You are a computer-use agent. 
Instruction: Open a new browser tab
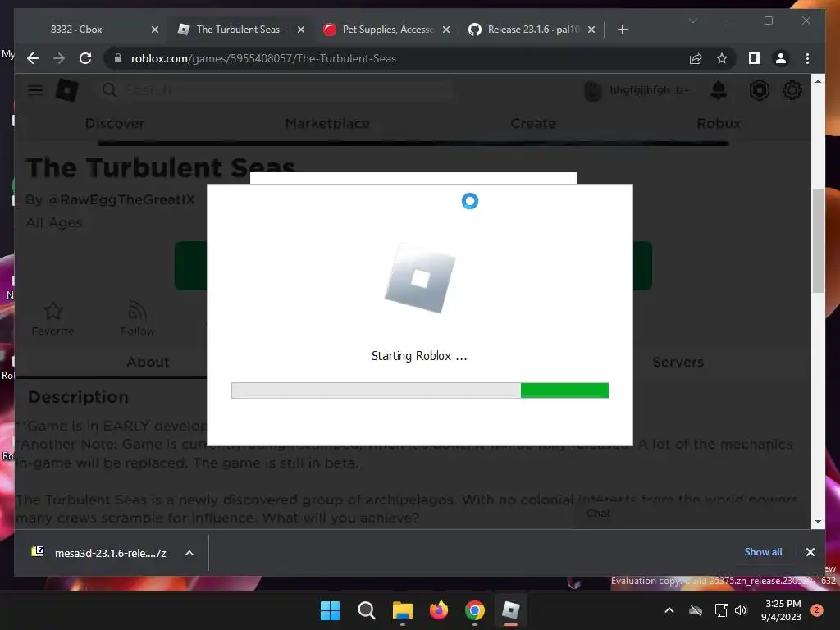click(622, 30)
